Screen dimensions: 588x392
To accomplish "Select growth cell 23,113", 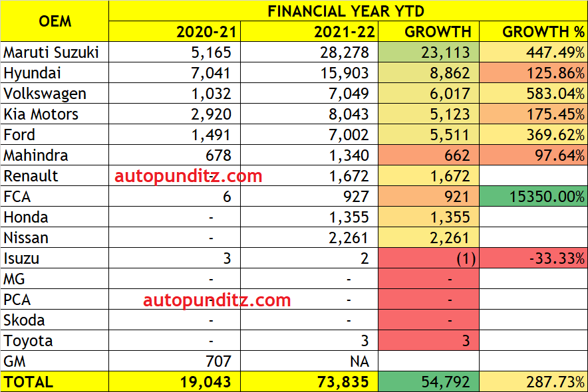I will [428, 52].
